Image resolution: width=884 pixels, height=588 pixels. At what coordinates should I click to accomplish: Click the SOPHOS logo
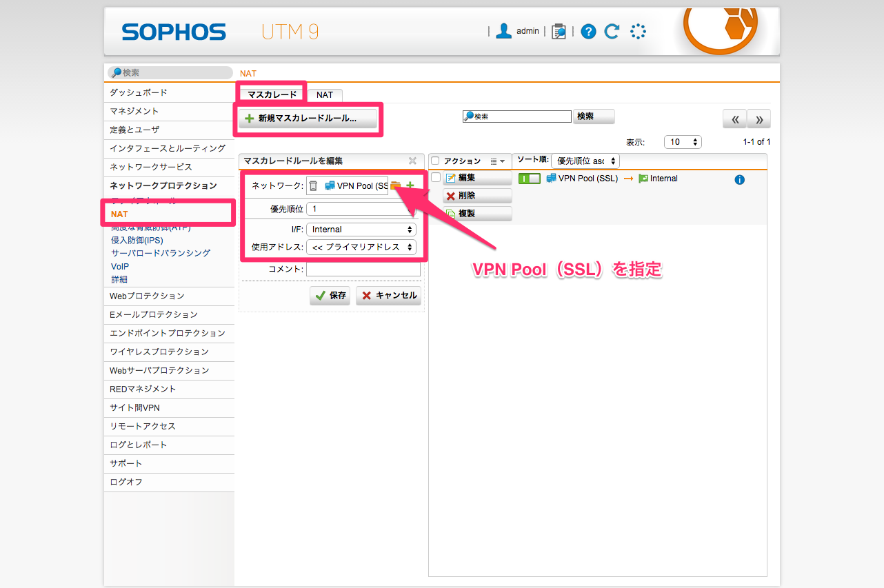coord(174,32)
